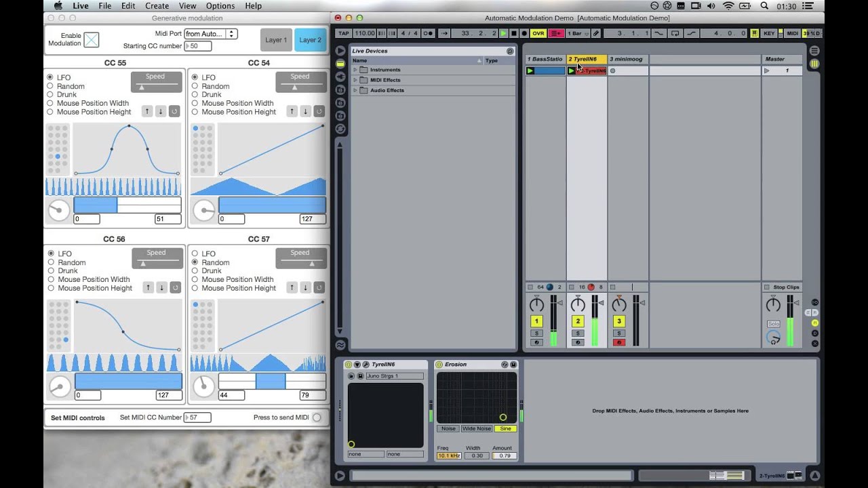Click the Erosion Freq value field
868x488 pixels.
click(x=449, y=455)
